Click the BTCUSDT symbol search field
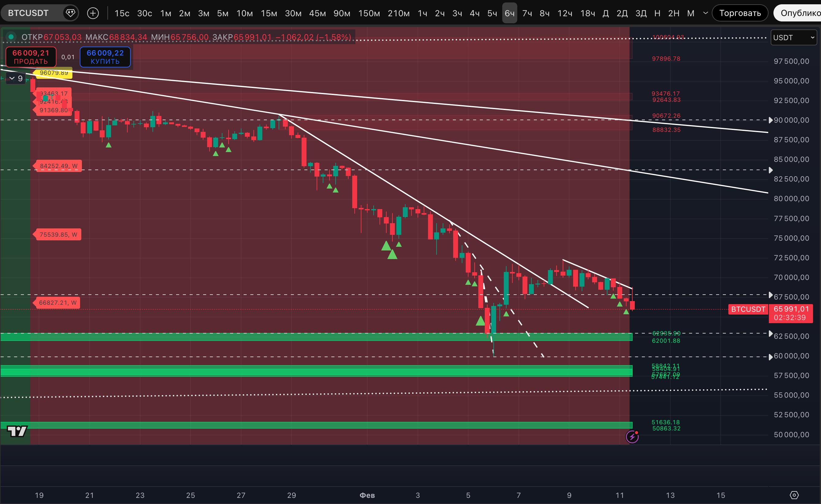The height and width of the screenshot is (504, 821). (x=28, y=13)
